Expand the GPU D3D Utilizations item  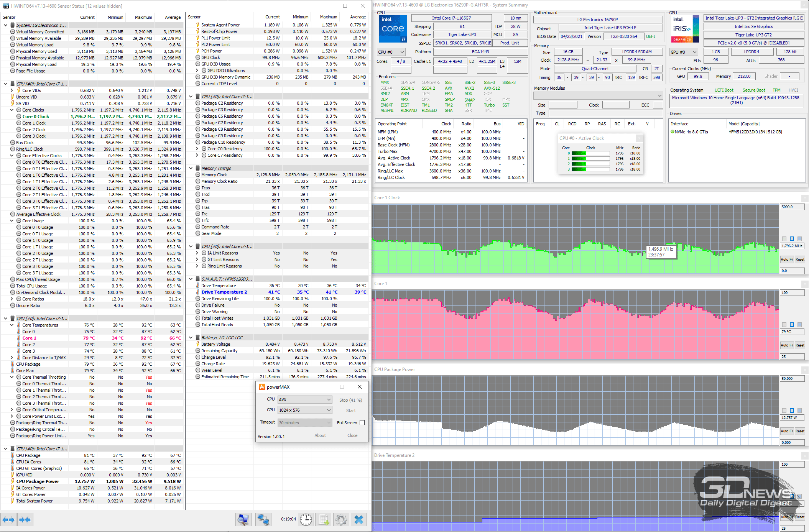click(197, 71)
